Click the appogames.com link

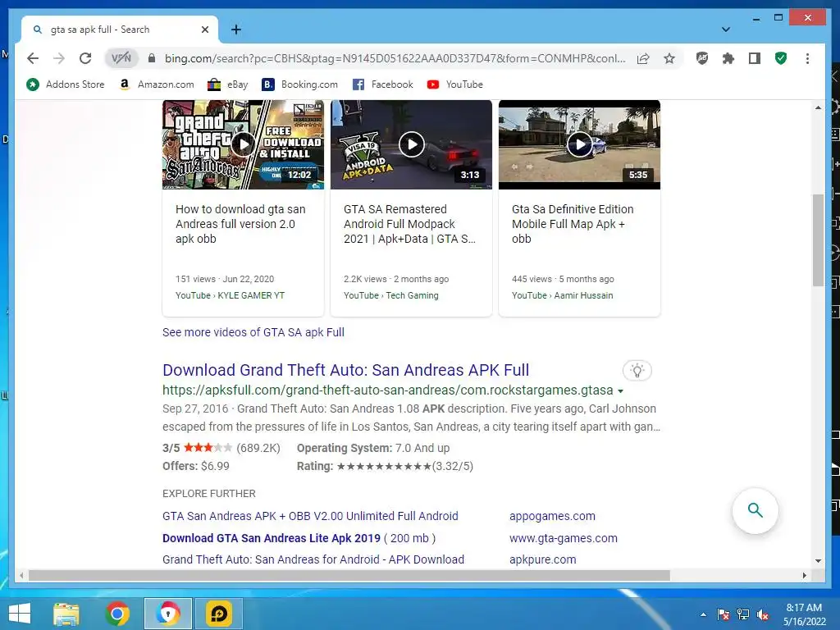(x=552, y=516)
